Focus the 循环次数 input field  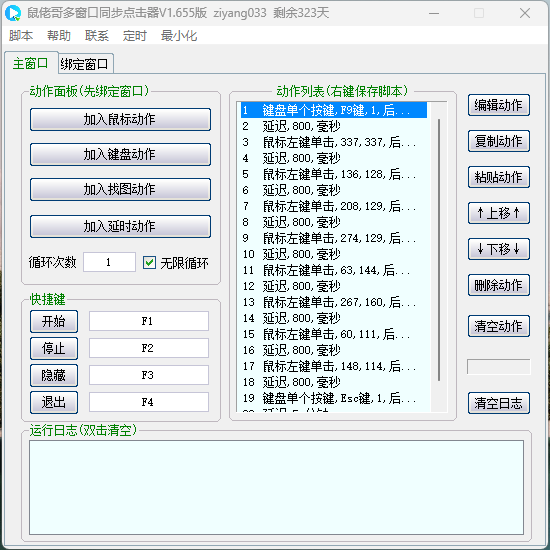(x=109, y=262)
